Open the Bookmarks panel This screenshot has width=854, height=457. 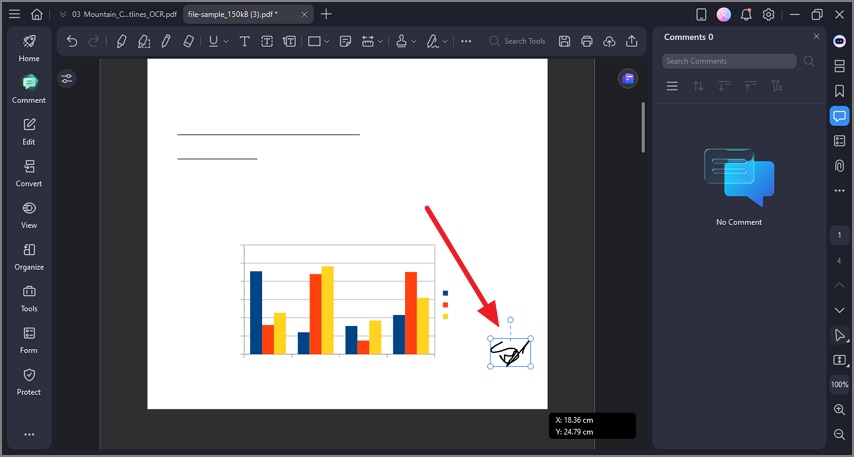pos(839,91)
